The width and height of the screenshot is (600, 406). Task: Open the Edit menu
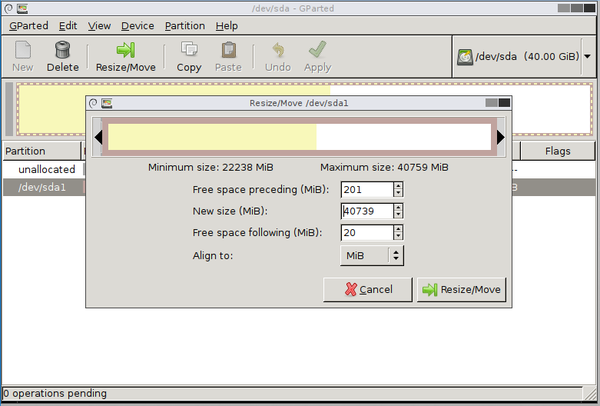[68, 26]
